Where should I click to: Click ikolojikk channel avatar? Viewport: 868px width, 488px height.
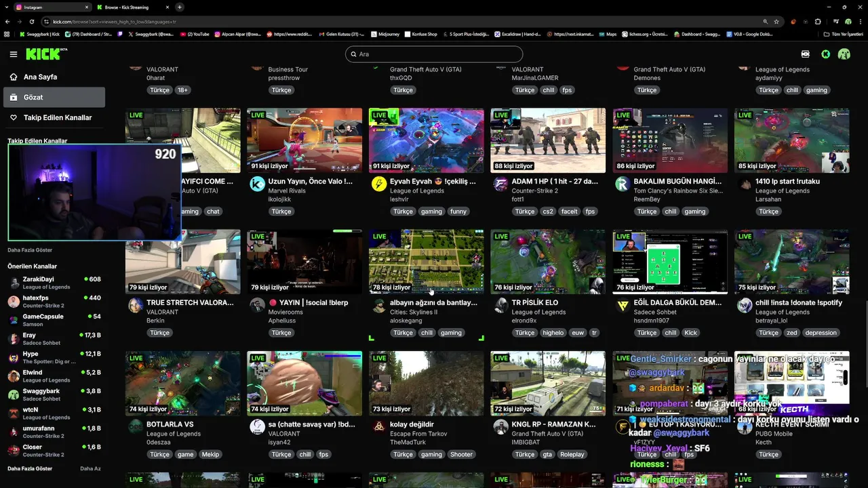(x=257, y=184)
